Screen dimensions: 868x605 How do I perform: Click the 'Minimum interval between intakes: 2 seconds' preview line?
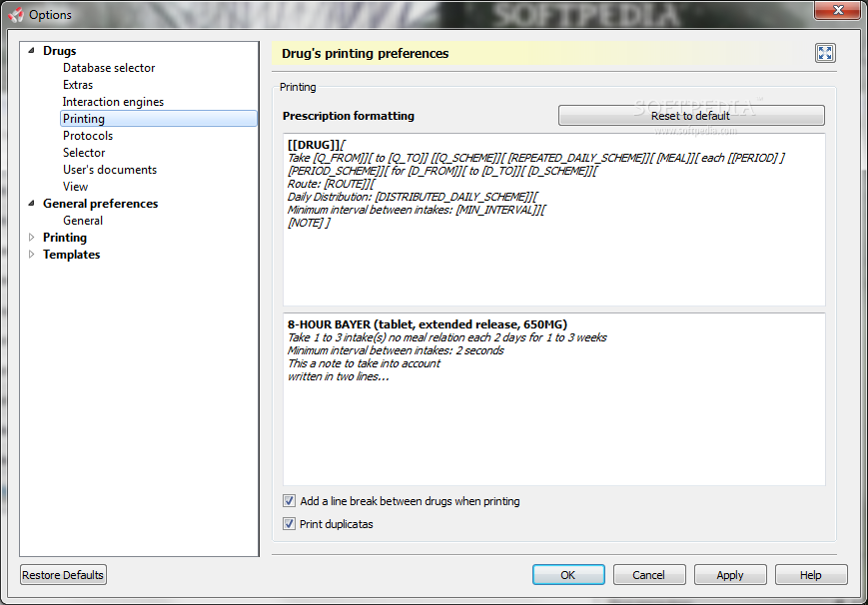(396, 350)
